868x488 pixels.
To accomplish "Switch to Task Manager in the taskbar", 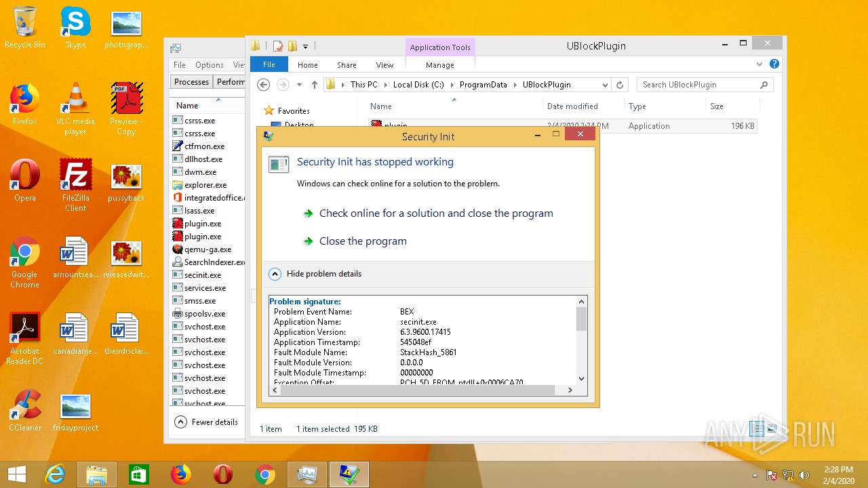I will [x=307, y=474].
